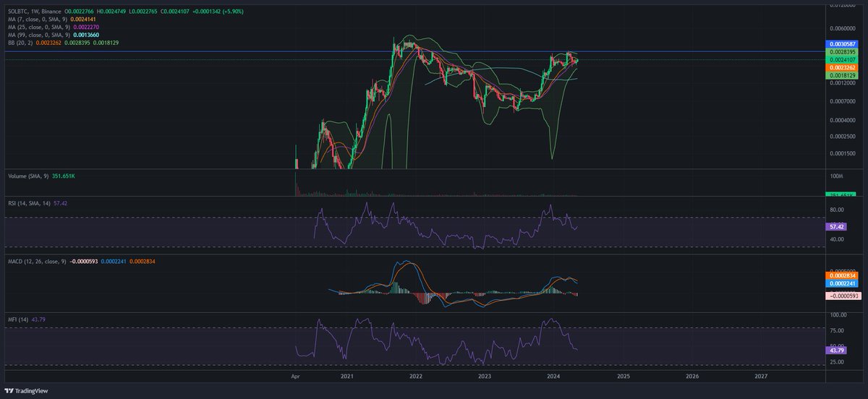Click the -0.0000593 MACD histogram scale label
868x399 pixels.
coord(842,296)
